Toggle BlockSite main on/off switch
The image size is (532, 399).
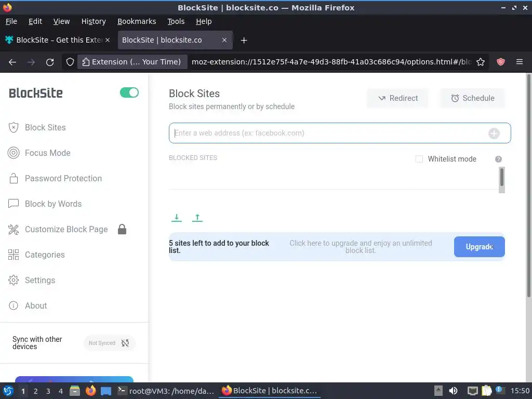click(x=129, y=92)
